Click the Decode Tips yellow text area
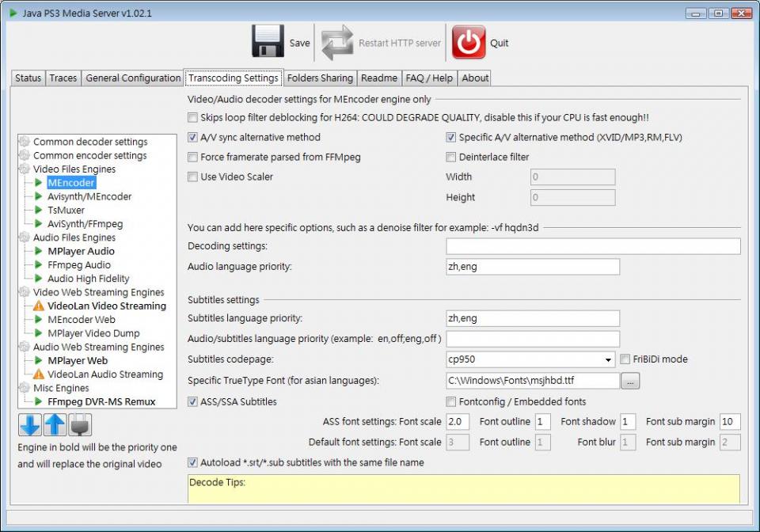This screenshot has height=532, width=760. pos(464,489)
